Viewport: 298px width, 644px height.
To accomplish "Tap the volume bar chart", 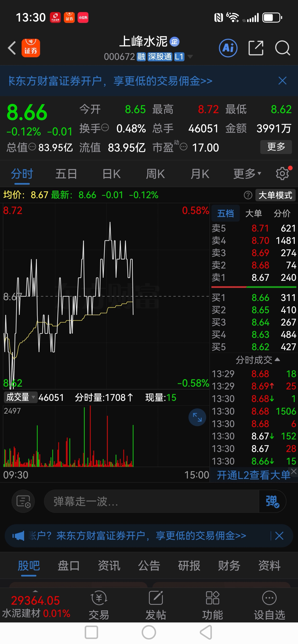I will tap(106, 436).
